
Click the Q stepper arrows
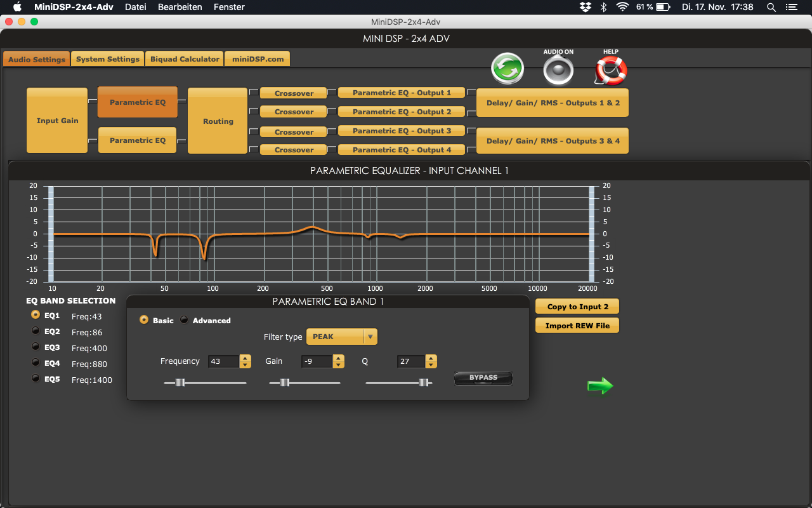[x=431, y=361]
